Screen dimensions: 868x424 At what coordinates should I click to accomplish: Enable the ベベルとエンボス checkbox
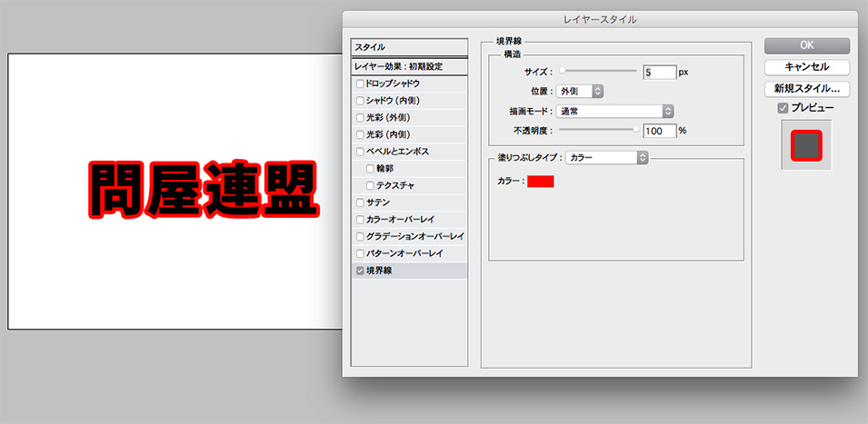[x=360, y=152]
